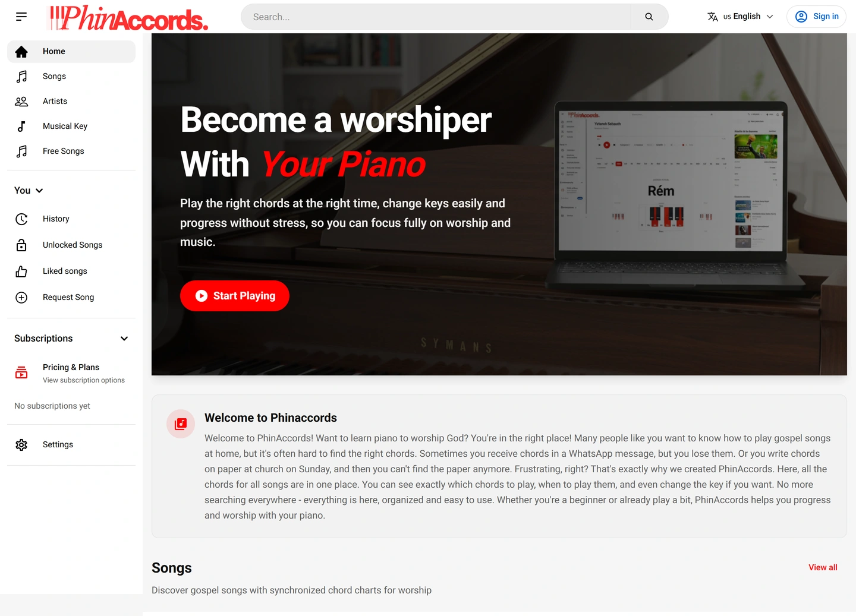
Task: Click the 'Songs' section heading
Action: pos(172,568)
